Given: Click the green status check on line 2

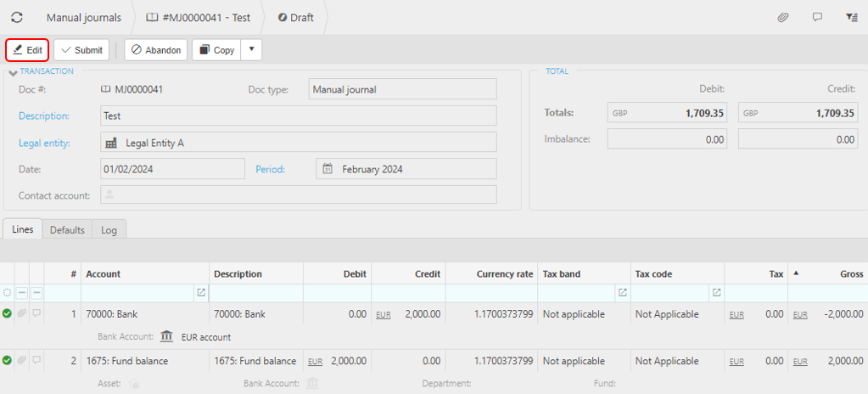Looking at the screenshot, I should [x=7, y=361].
